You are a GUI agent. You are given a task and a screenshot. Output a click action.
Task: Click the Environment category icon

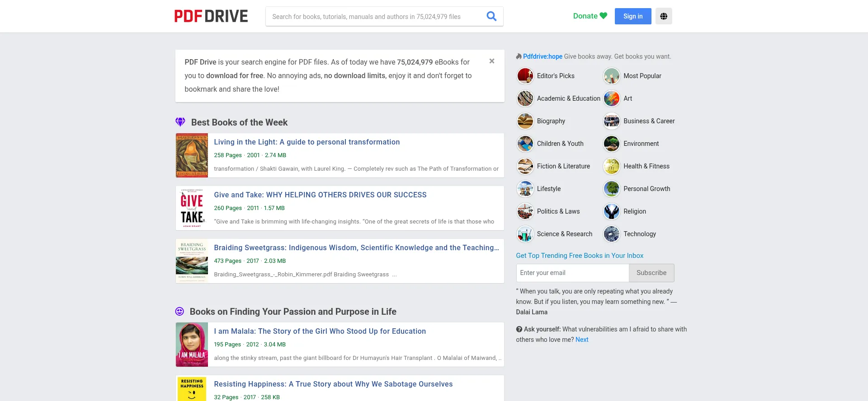click(612, 144)
